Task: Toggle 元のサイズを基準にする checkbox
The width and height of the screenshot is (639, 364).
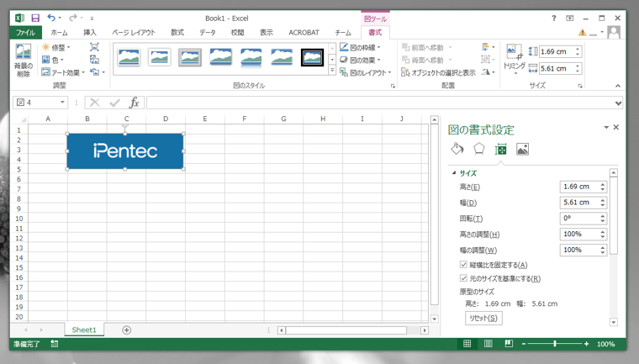Action: click(463, 278)
